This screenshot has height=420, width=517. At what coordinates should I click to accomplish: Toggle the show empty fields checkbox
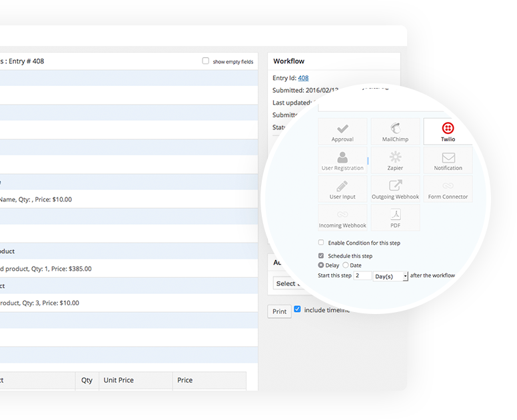205,61
